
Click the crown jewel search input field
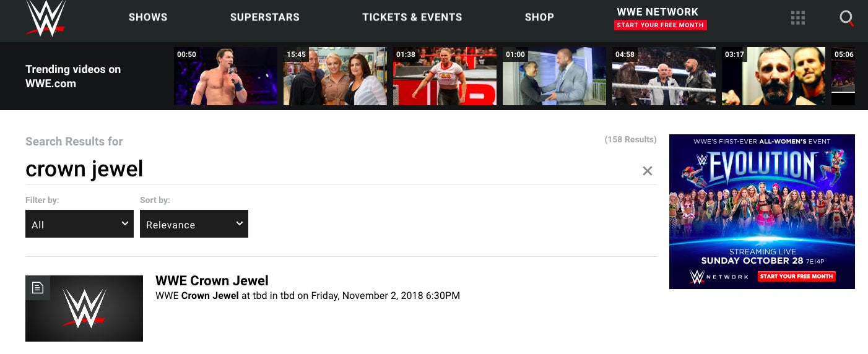click(x=331, y=169)
